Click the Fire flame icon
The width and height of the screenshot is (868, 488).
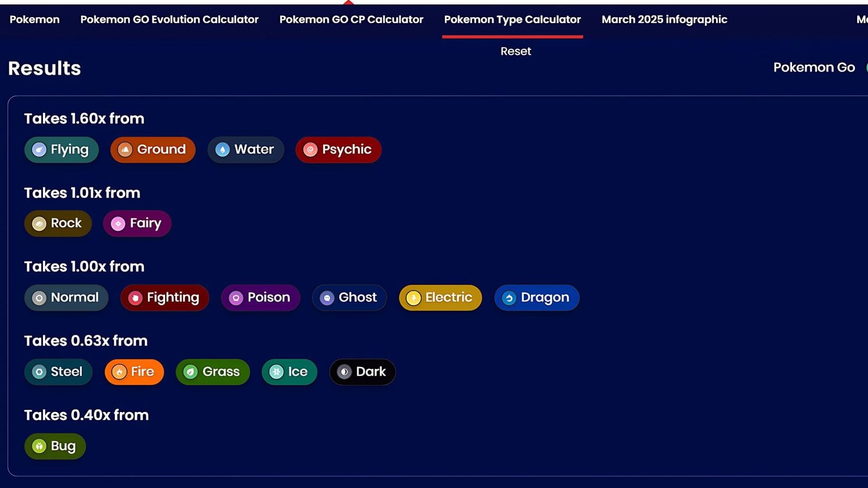tap(120, 372)
